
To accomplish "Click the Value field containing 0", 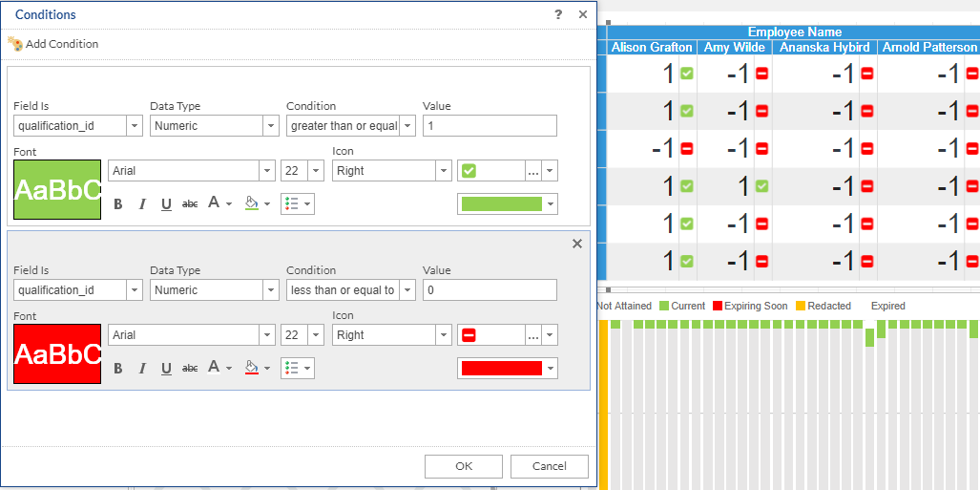I will click(x=490, y=289).
